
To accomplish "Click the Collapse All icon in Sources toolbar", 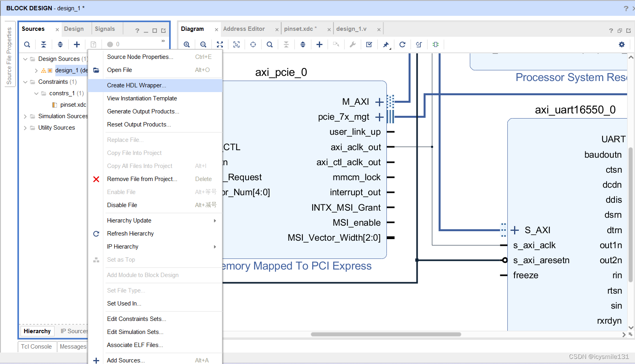I will tap(43, 44).
